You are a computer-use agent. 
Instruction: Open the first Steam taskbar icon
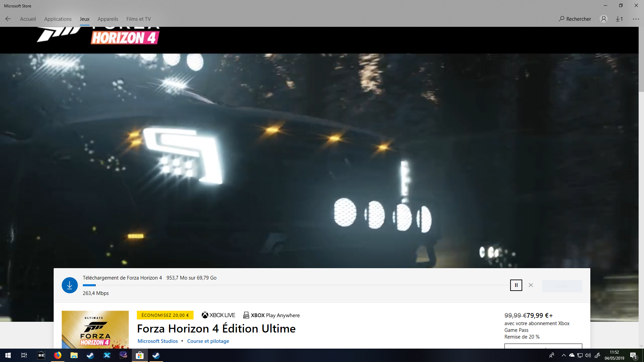coord(90,355)
